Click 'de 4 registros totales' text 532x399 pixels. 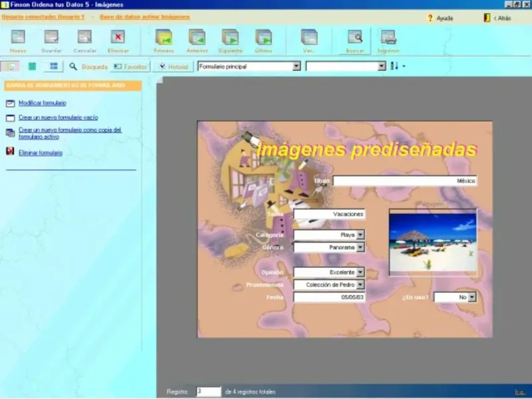pyautogui.click(x=250, y=392)
